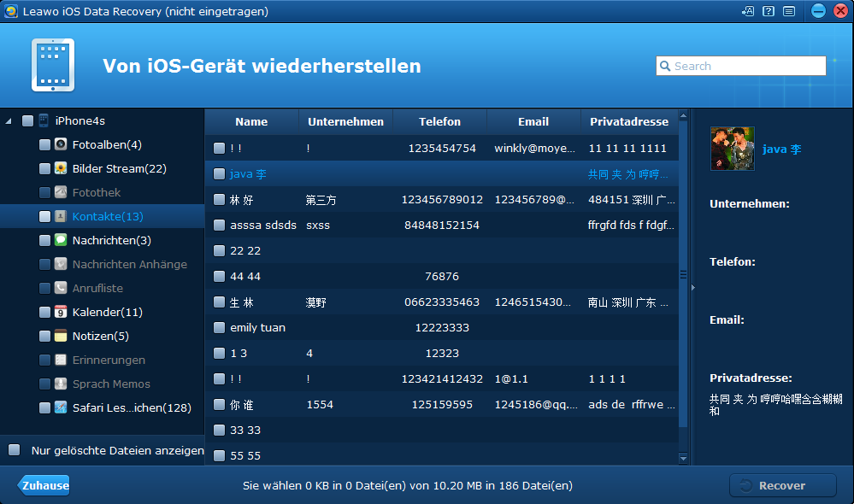Collapse the iPhone4s tree node arrow
This screenshot has width=854, height=504.
(9, 120)
